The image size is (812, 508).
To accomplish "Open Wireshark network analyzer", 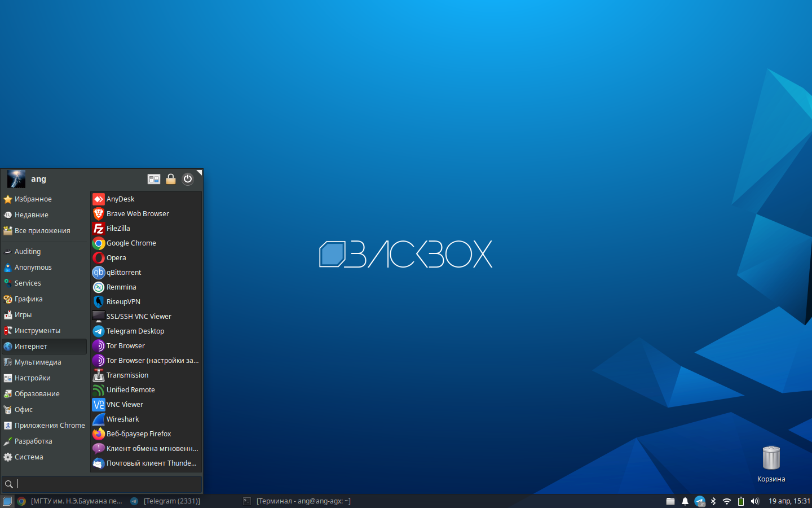I will coord(146,419).
